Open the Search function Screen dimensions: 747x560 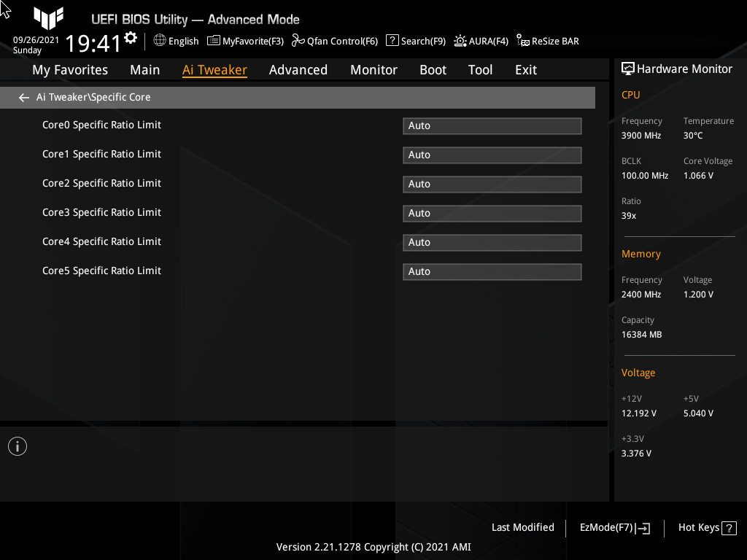coord(415,41)
